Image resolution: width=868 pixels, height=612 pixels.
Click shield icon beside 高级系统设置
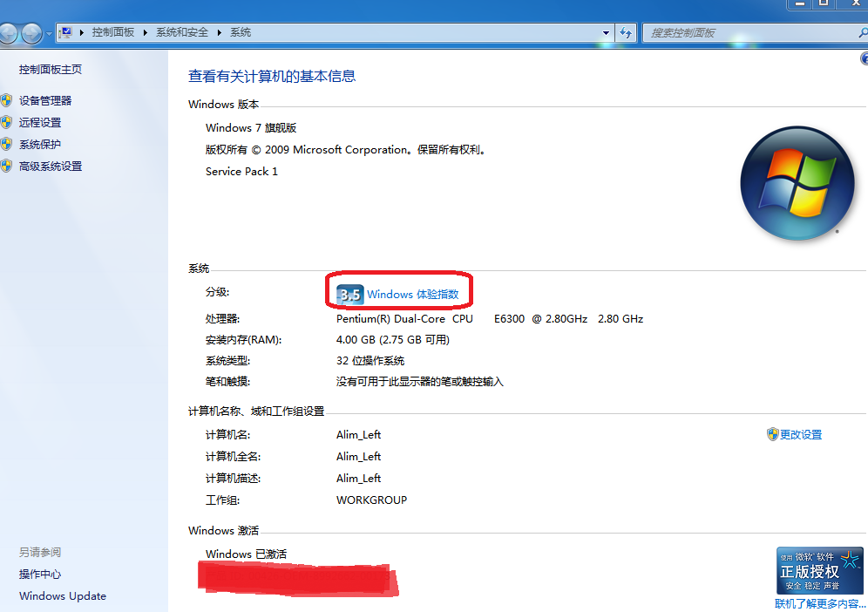[x=7, y=166]
